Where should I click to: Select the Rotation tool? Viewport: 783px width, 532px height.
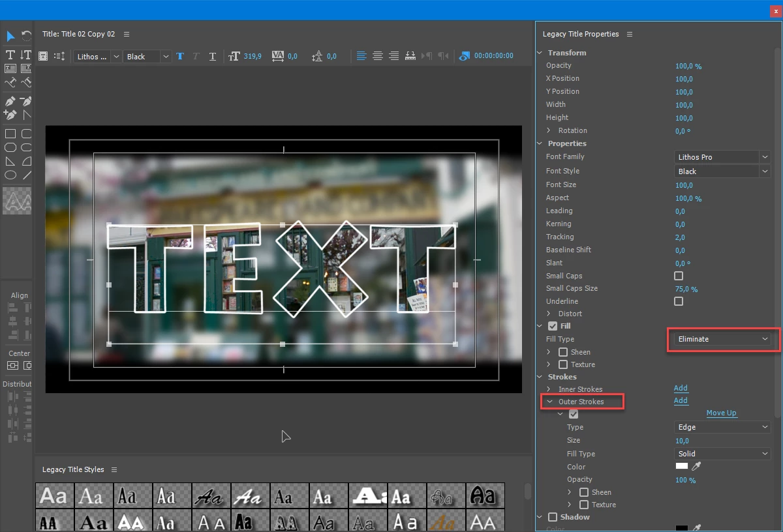[26, 36]
